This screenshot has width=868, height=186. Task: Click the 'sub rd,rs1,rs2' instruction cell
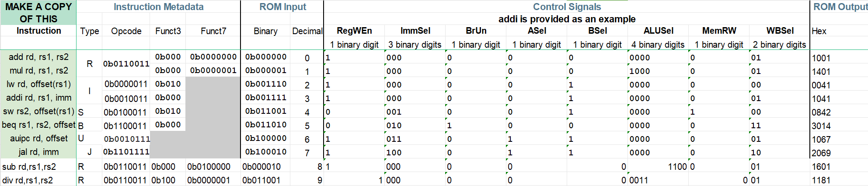[x=38, y=166]
